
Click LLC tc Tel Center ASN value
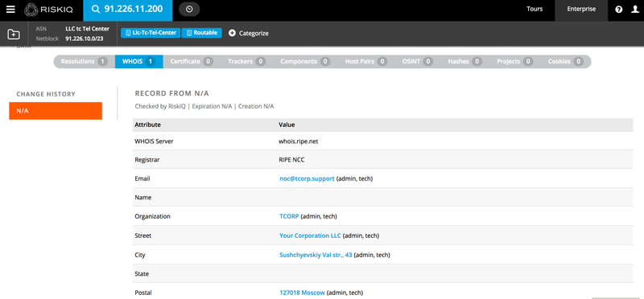click(88, 29)
